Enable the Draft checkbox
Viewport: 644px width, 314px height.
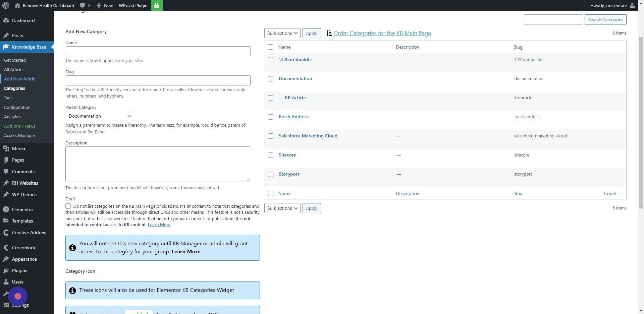(68, 206)
